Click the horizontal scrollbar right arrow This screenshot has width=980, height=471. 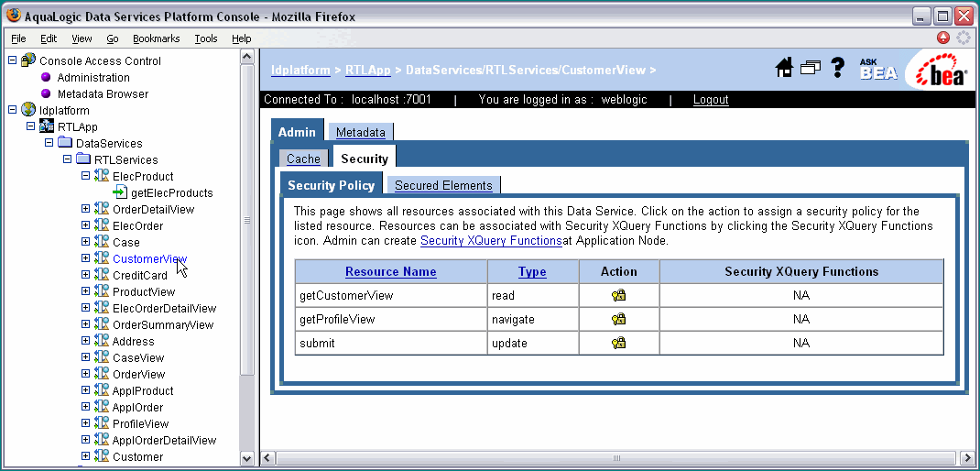[966, 458]
